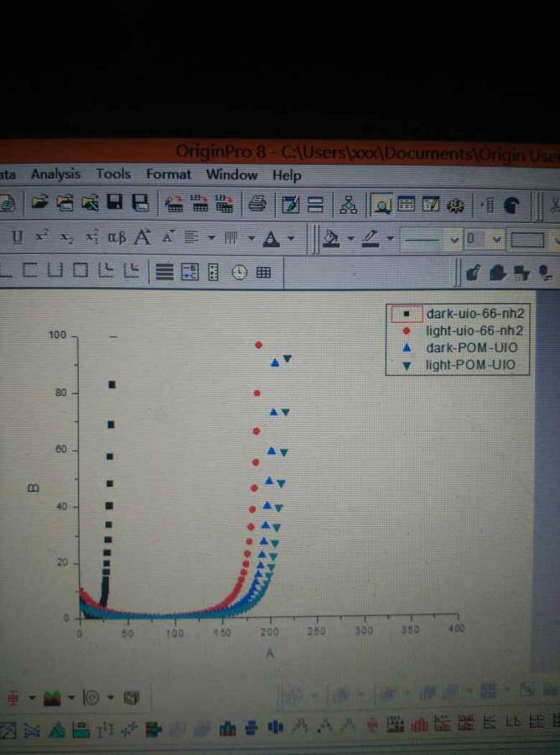Decrease font size with small A icon
Screen dimensions: 560x755
point(168,237)
